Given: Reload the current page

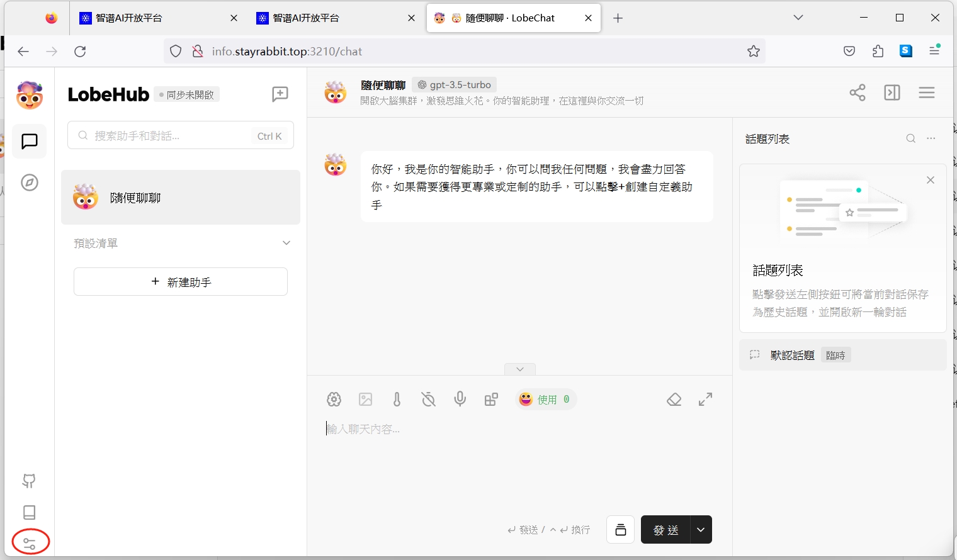Looking at the screenshot, I should coord(80,52).
